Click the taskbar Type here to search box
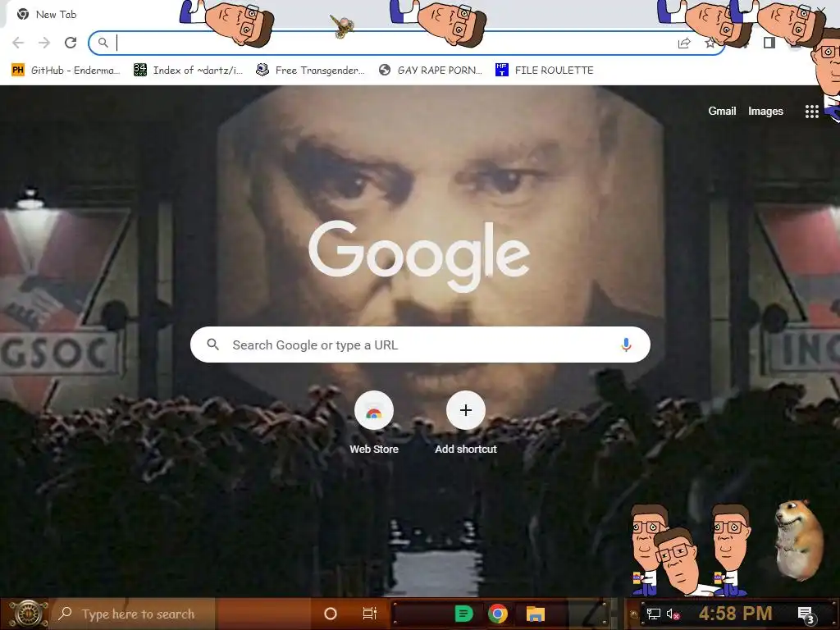Screen dimensions: 840x630 pyautogui.click(x=134, y=614)
